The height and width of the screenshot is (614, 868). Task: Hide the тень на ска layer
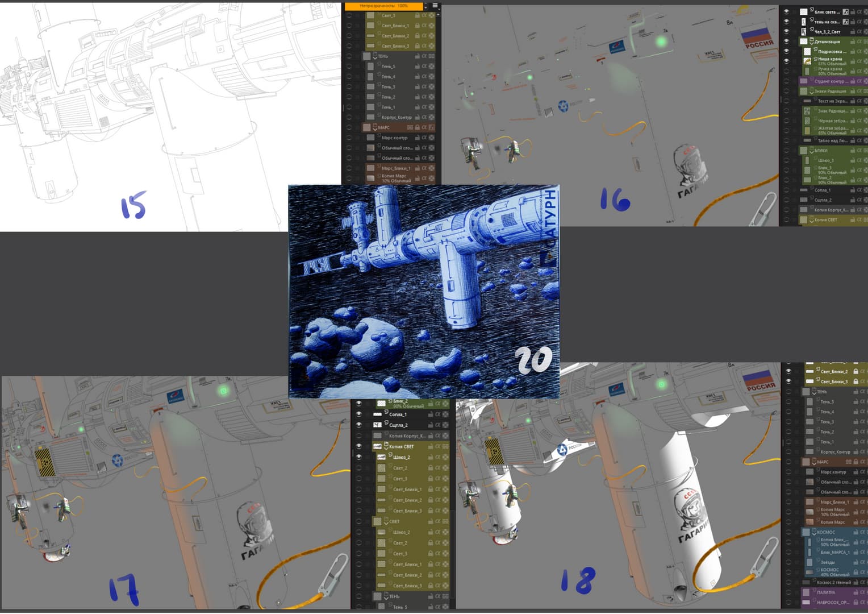787,22
